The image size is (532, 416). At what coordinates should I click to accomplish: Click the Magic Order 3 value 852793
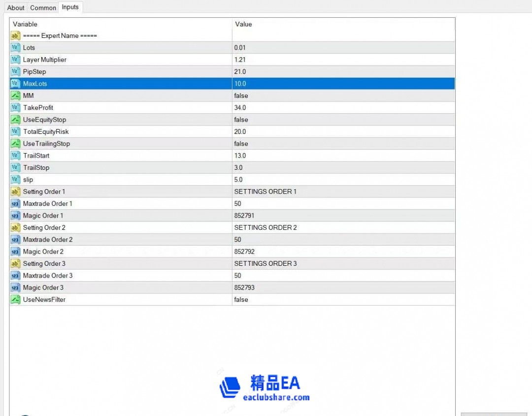pyautogui.click(x=244, y=288)
